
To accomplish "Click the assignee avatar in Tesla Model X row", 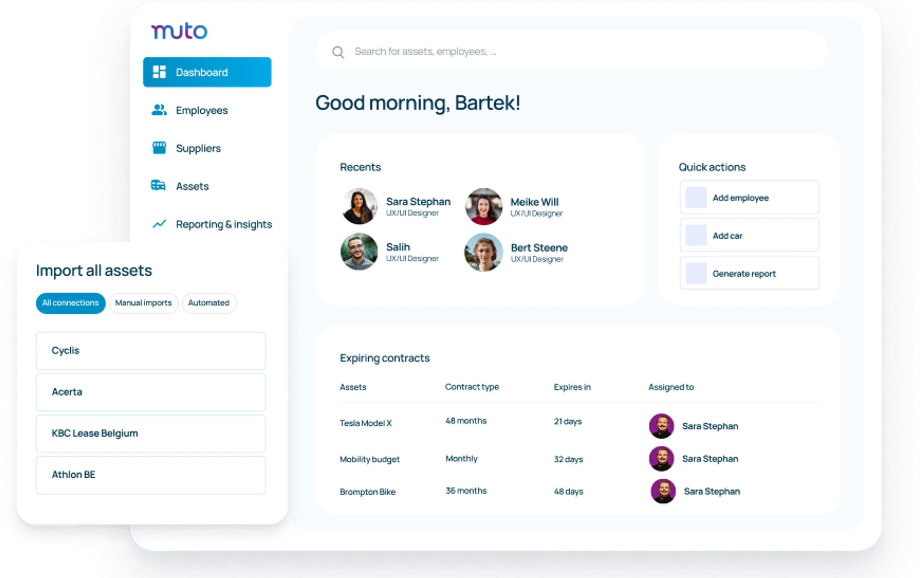I will pos(661,426).
